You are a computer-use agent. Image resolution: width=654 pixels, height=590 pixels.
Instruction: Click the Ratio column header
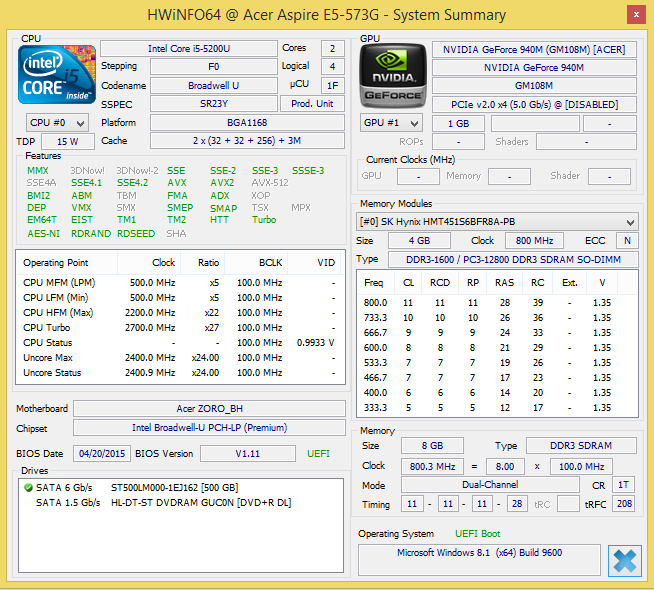point(203,263)
